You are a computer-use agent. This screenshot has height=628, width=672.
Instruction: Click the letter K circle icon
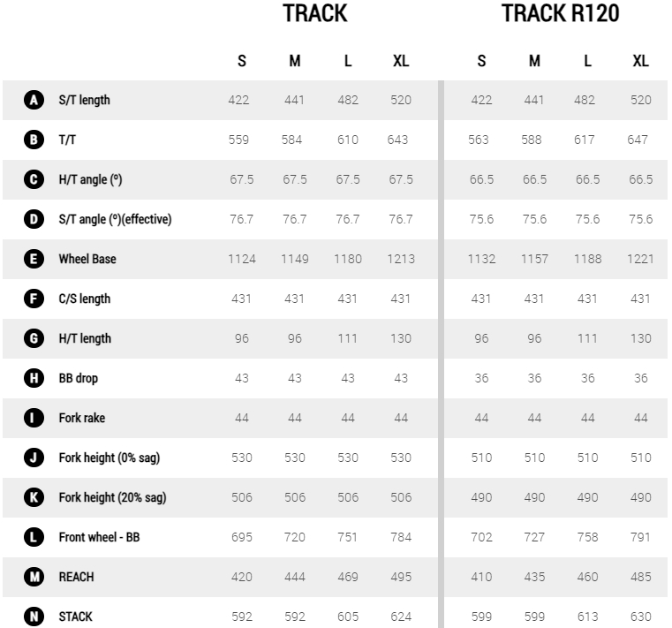[34, 497]
